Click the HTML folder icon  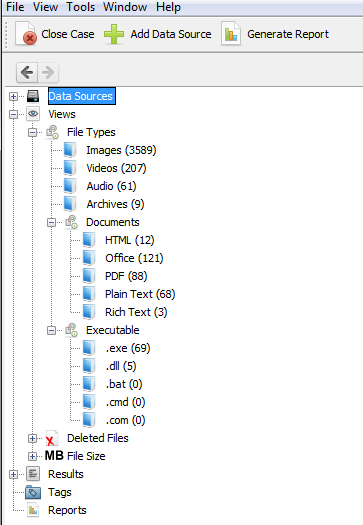(89, 240)
